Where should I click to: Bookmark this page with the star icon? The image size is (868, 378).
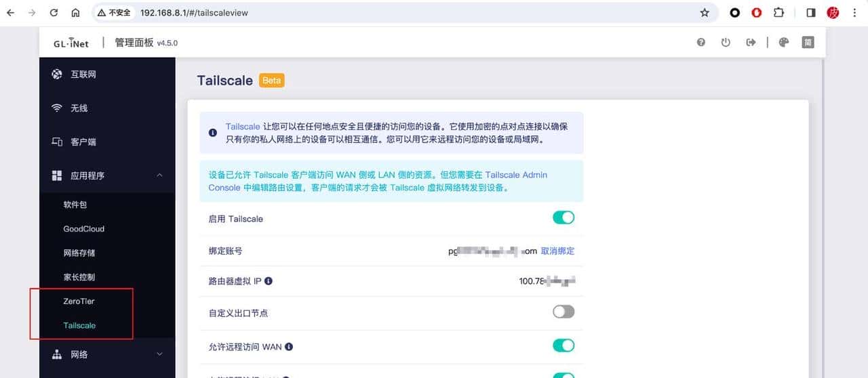pos(705,13)
